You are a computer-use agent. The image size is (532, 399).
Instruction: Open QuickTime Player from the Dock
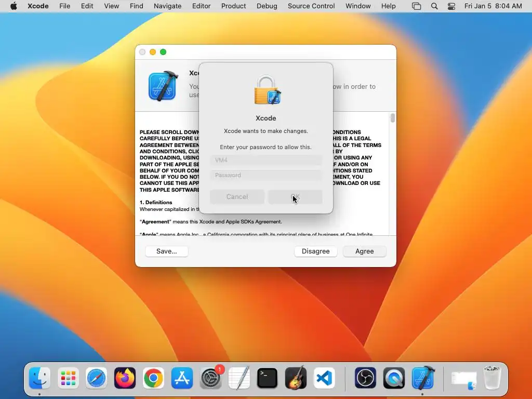[394, 378]
